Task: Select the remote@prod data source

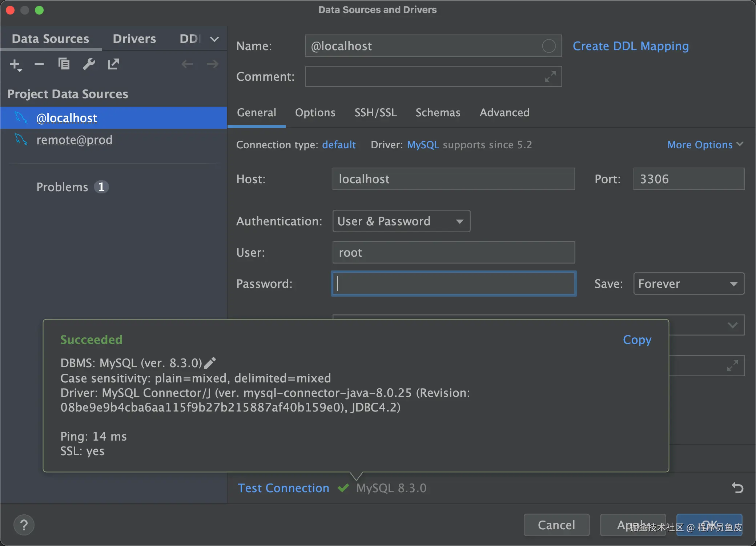Action: point(75,140)
